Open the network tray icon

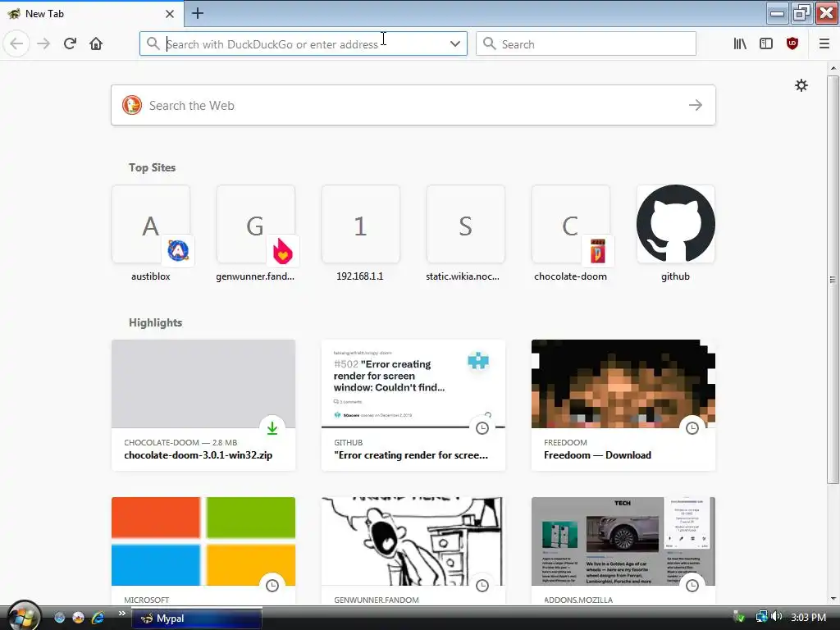pos(761,617)
